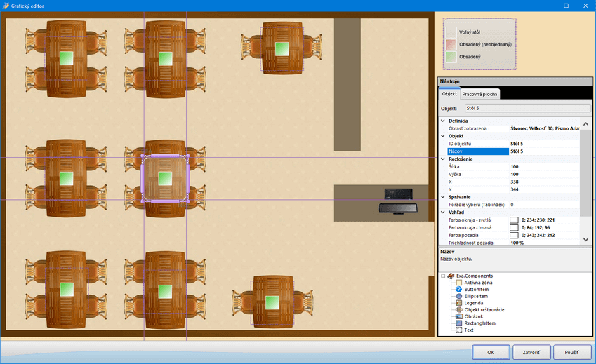Image resolution: width=596 pixels, height=364 pixels.
Task: Select the Aktívna zóna component icon
Action: pyautogui.click(x=459, y=283)
